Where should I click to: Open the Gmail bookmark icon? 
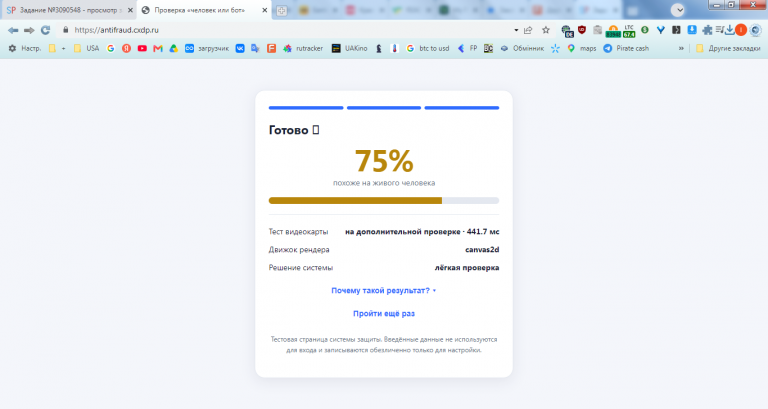(x=158, y=48)
